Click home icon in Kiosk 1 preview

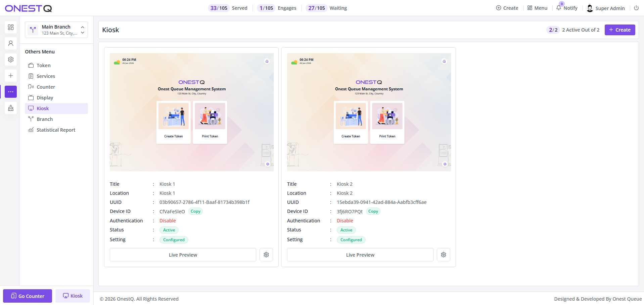pos(267,61)
